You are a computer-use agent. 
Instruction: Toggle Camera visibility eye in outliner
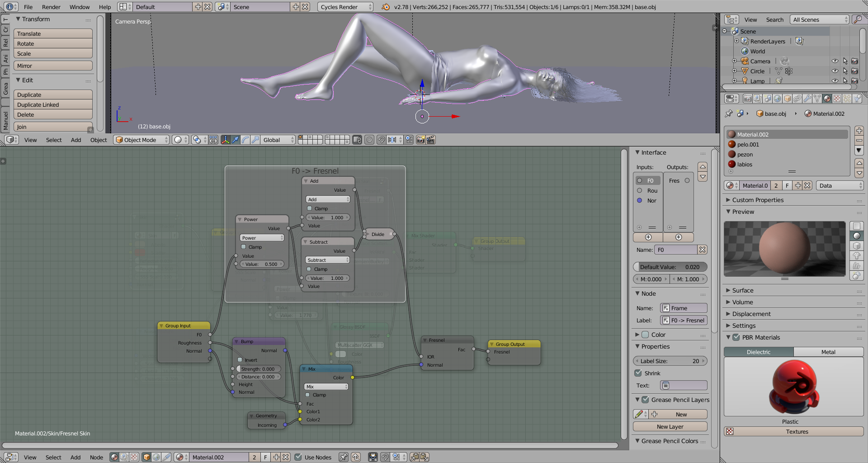pyautogui.click(x=835, y=61)
